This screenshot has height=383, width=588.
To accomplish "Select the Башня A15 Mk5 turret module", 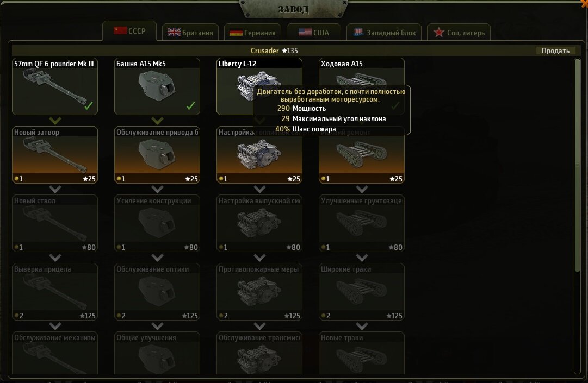I will [157, 86].
